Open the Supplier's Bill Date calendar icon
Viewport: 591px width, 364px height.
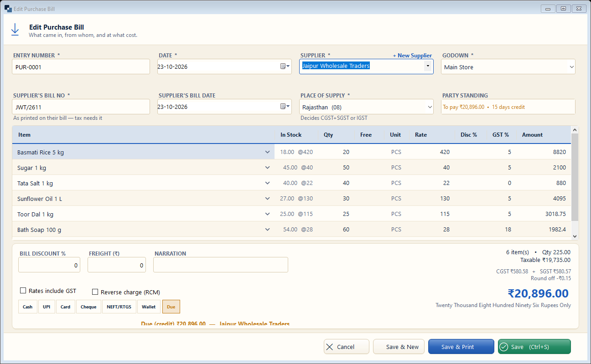[285, 107]
